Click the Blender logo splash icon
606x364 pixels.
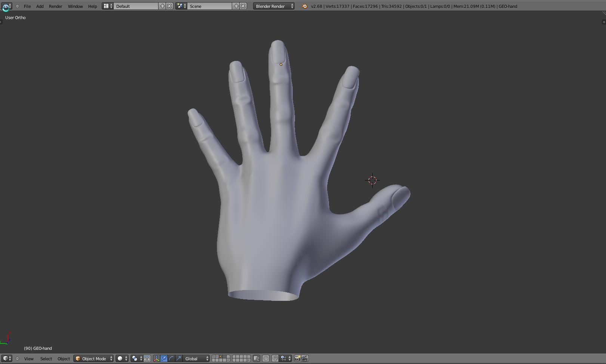click(304, 6)
